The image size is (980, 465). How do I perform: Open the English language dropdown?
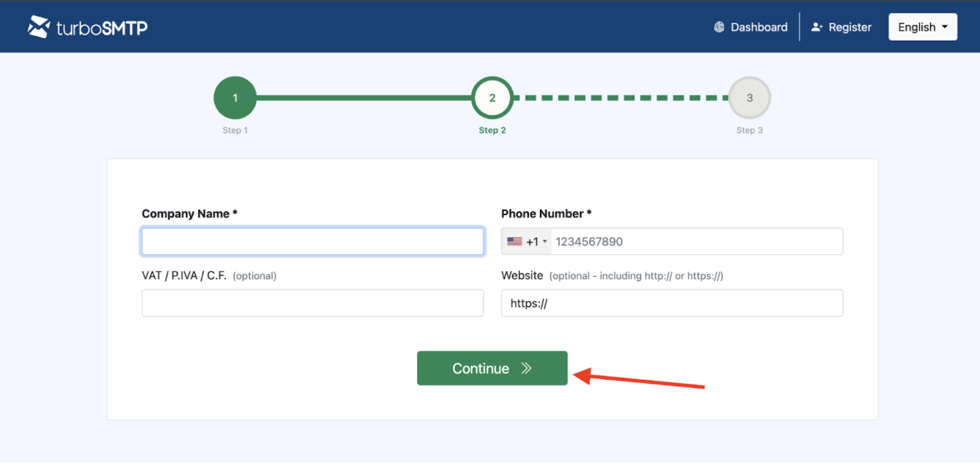pyautogui.click(x=922, y=27)
